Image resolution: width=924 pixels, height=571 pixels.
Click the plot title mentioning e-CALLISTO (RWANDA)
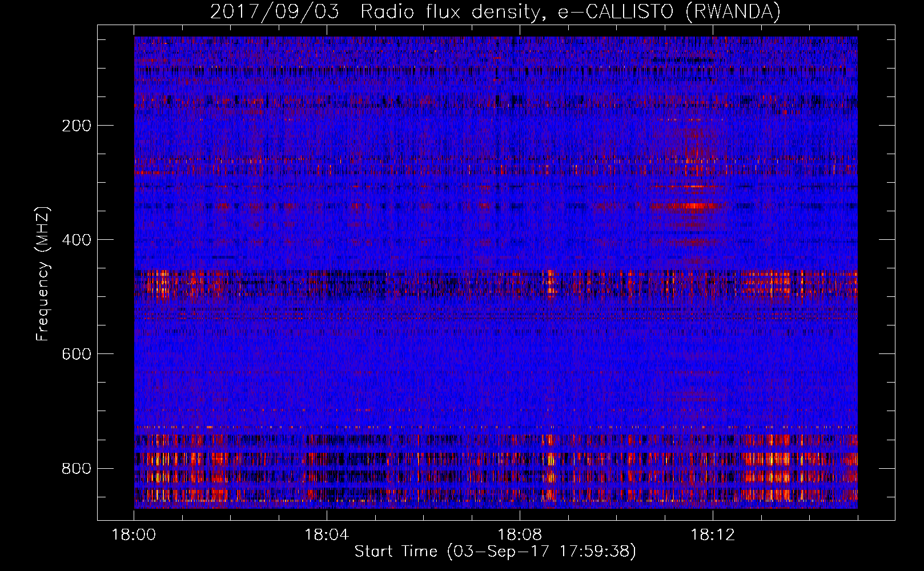coord(495,11)
